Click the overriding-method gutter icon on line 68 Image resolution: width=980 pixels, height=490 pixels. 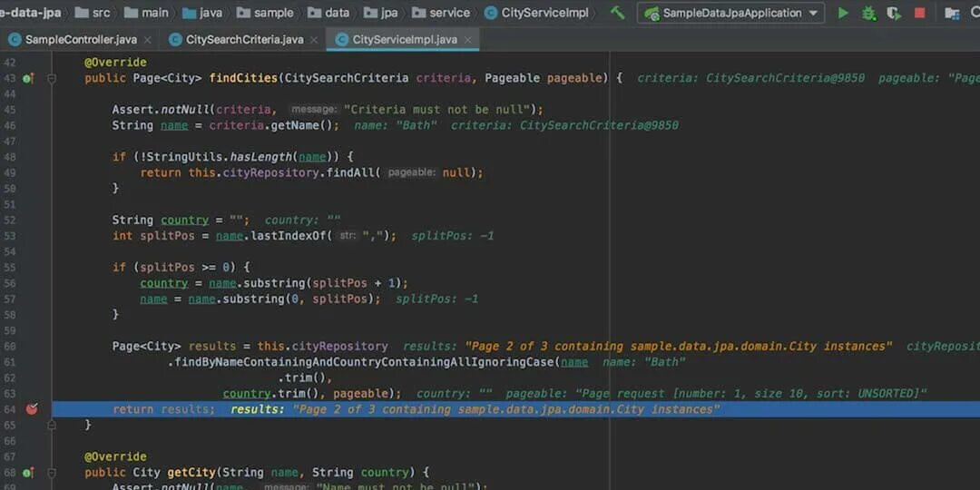pos(28,473)
